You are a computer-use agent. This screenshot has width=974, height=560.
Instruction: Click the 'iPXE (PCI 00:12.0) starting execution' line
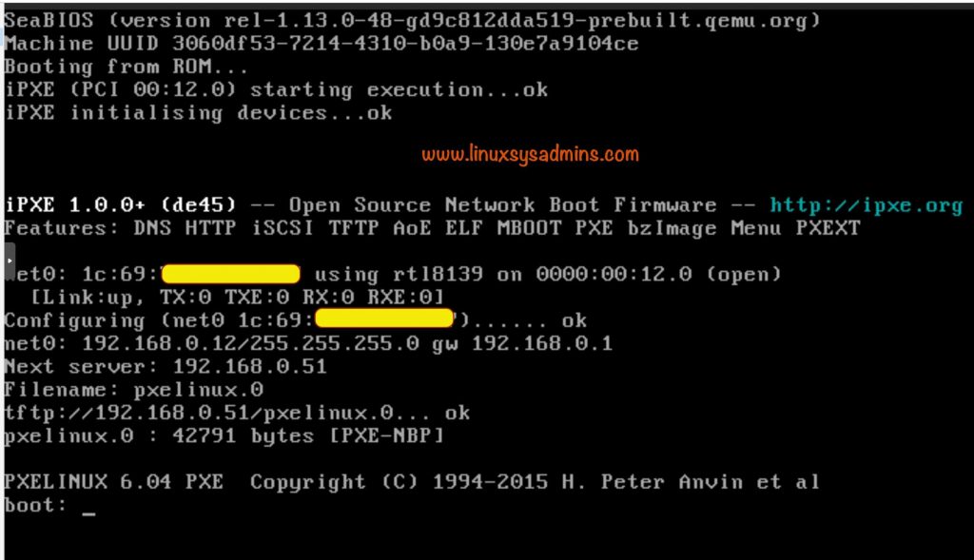click(x=276, y=90)
